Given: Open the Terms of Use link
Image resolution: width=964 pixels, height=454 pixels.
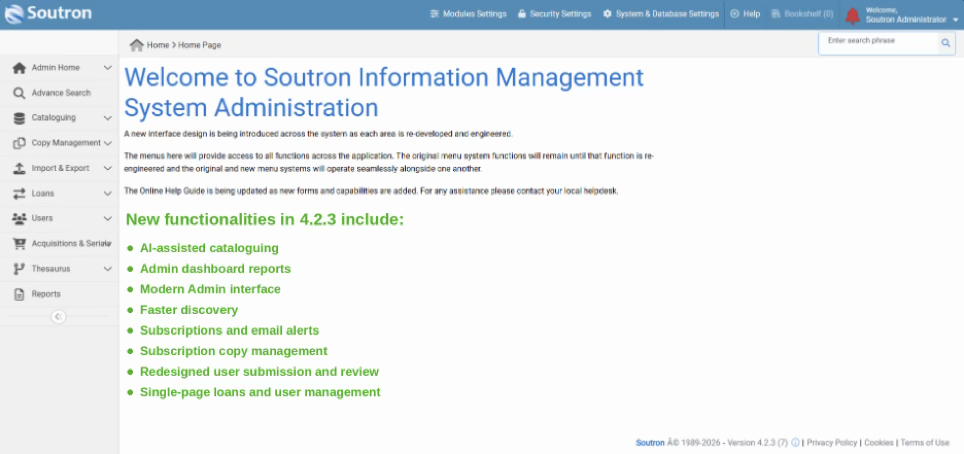Looking at the screenshot, I should (x=925, y=443).
